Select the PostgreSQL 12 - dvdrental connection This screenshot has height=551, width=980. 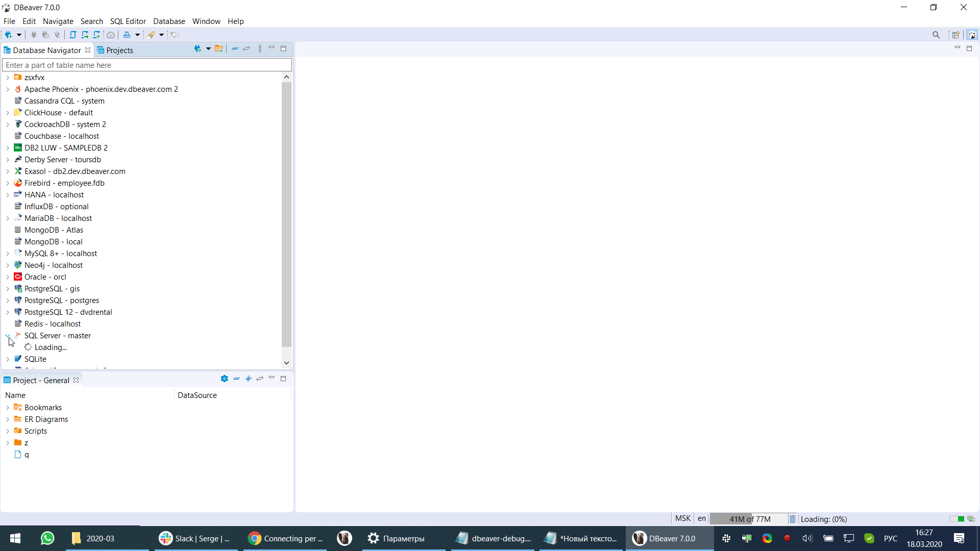tap(68, 312)
